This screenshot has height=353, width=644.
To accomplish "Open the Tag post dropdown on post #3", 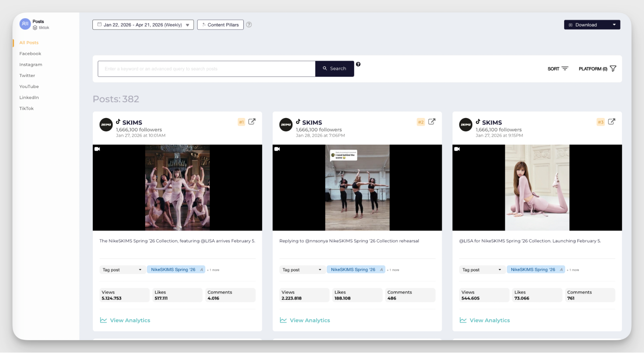I will [482, 270].
